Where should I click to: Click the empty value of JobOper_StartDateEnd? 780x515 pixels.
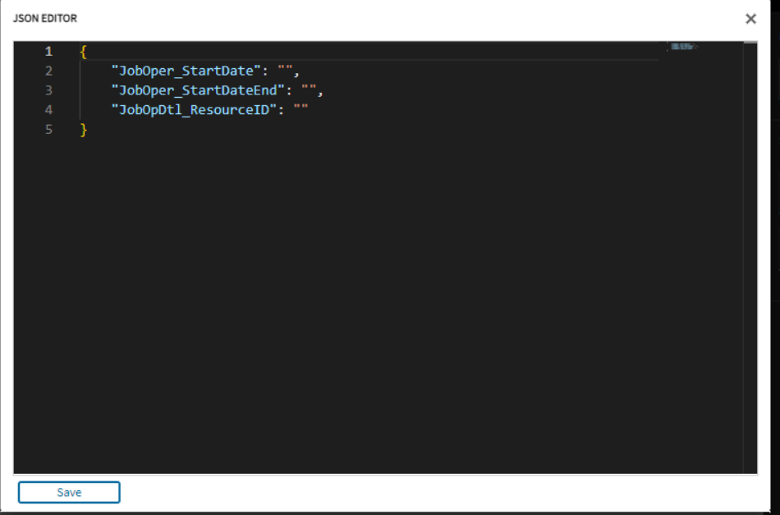(309, 90)
